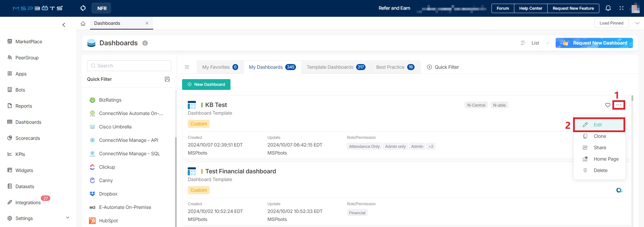644x227 pixels.
Task: Click the Dashboards info icon
Action: coord(145,43)
